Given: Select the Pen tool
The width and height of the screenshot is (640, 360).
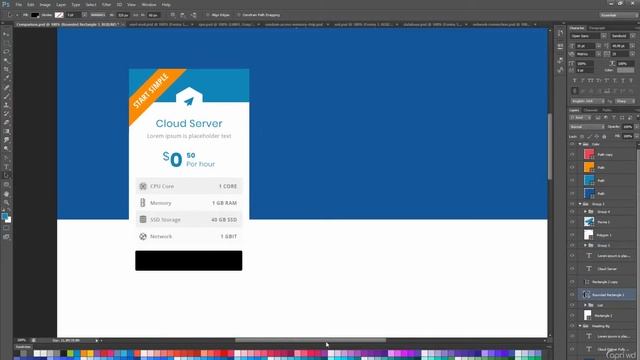Looking at the screenshot, I should pos(6,158).
